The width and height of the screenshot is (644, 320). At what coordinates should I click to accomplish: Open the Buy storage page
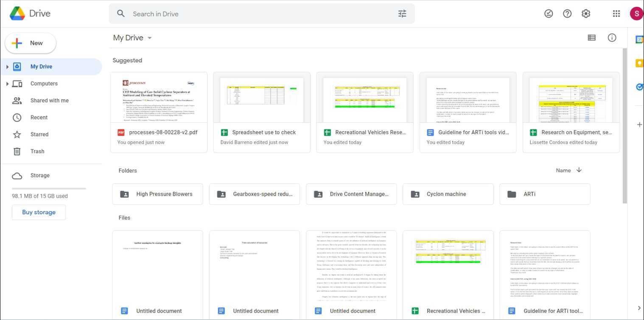tap(39, 212)
